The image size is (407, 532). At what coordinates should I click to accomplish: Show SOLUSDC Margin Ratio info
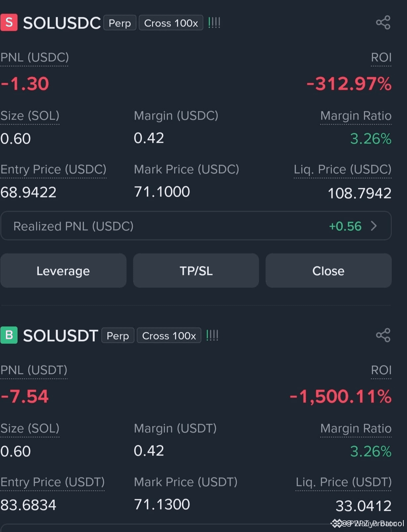(x=356, y=116)
